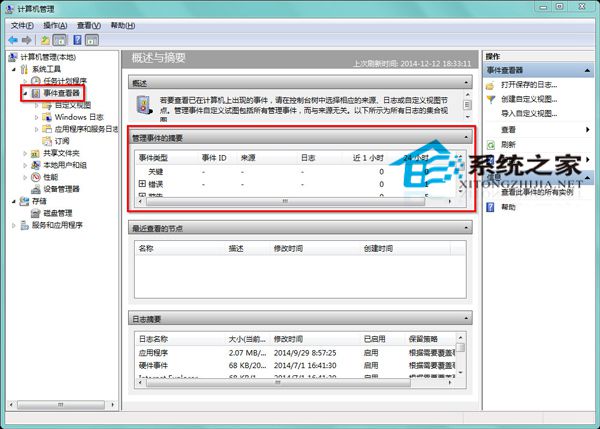This screenshot has height=429, width=600.
Task: Expand the 服务和应用程序 tree arrow
Action: (14, 225)
